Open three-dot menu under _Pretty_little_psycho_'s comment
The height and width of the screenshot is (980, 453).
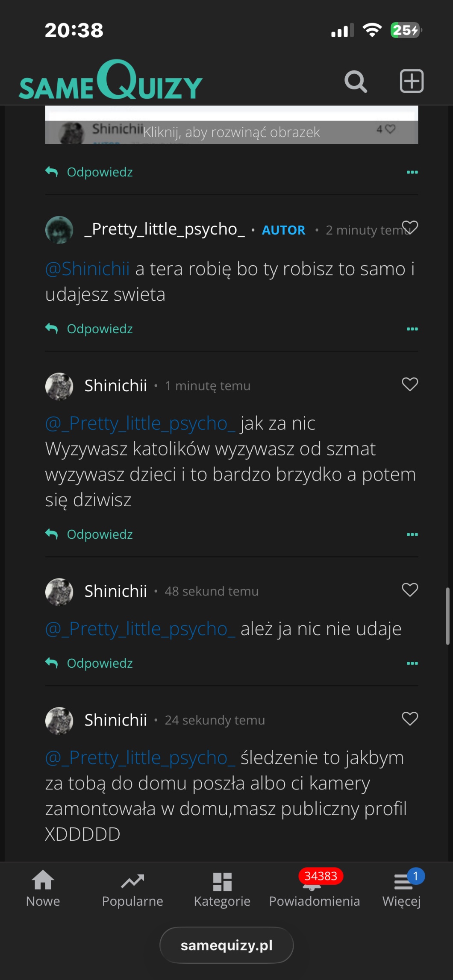(412, 329)
